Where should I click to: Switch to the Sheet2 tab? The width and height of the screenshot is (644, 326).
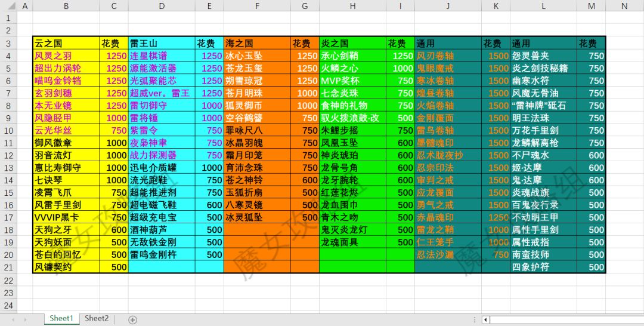click(97, 318)
